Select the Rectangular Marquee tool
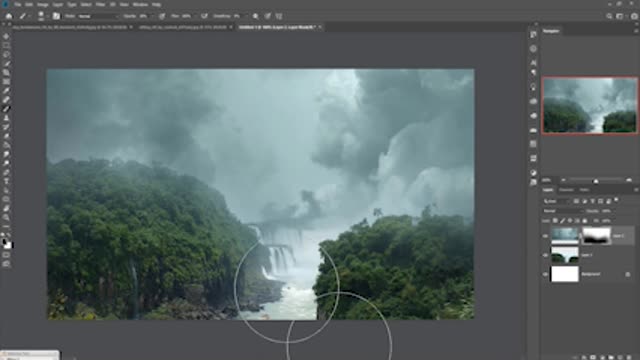This screenshot has width=640, height=360. pos(6,45)
